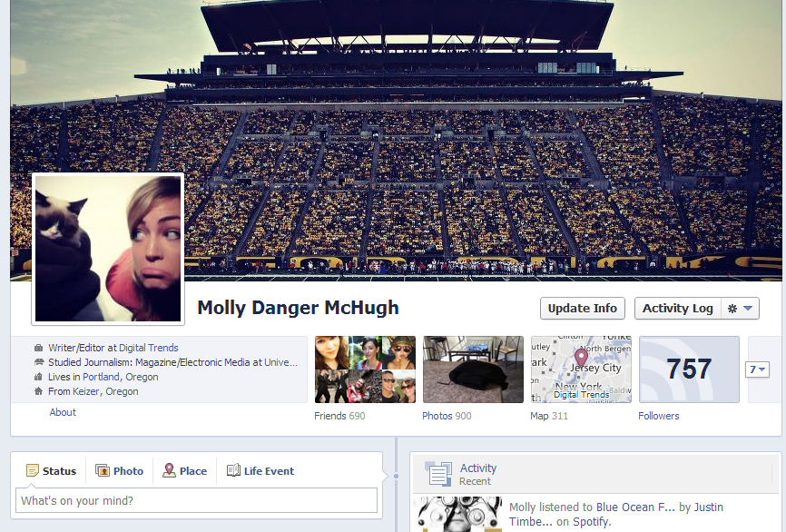786x532 pixels.
Task: Click the Update Info button
Action: point(582,309)
